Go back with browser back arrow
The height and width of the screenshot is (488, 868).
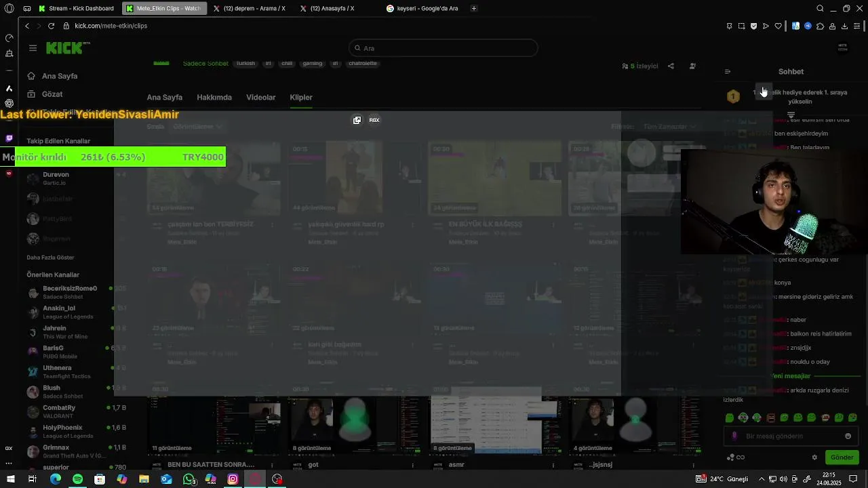(x=27, y=26)
